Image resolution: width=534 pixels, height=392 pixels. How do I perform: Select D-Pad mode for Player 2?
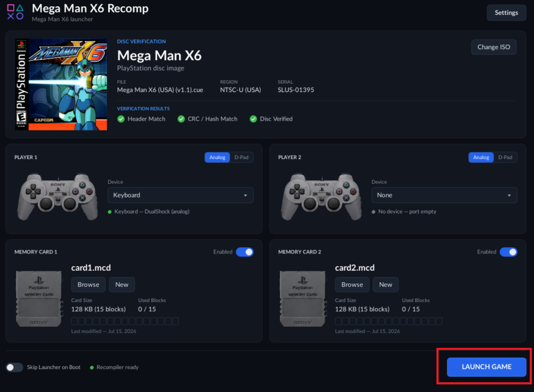505,157
